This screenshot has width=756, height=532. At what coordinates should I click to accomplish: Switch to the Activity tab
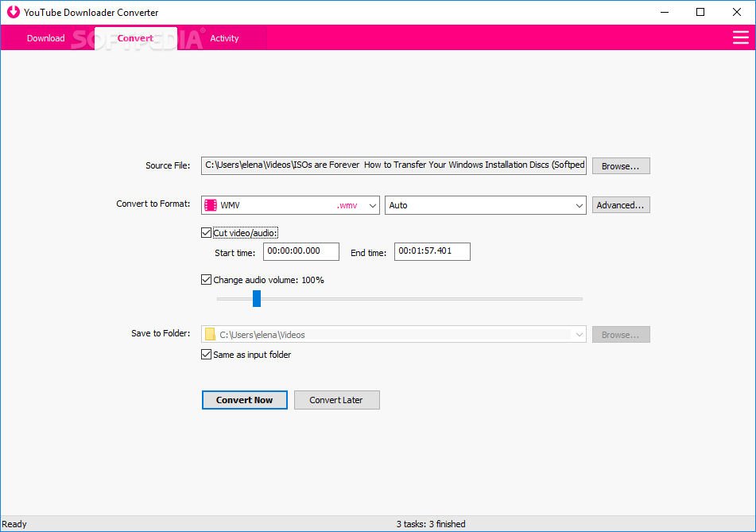point(224,38)
